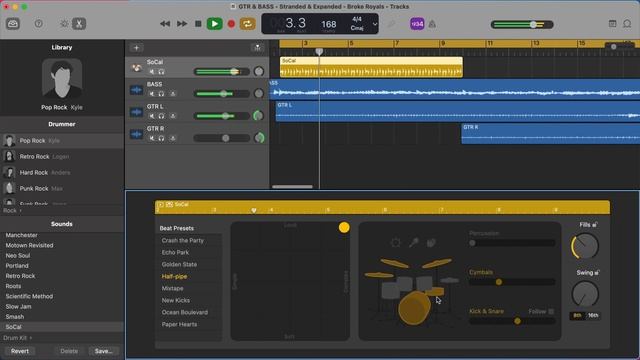
Task: Click the GTR L track pan knob
Action: [259, 116]
